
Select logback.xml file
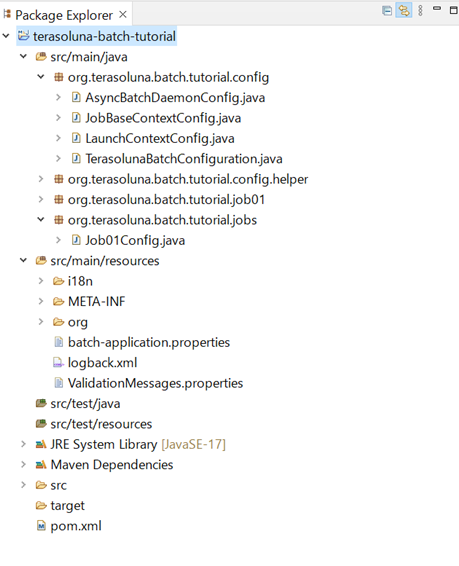[102, 363]
